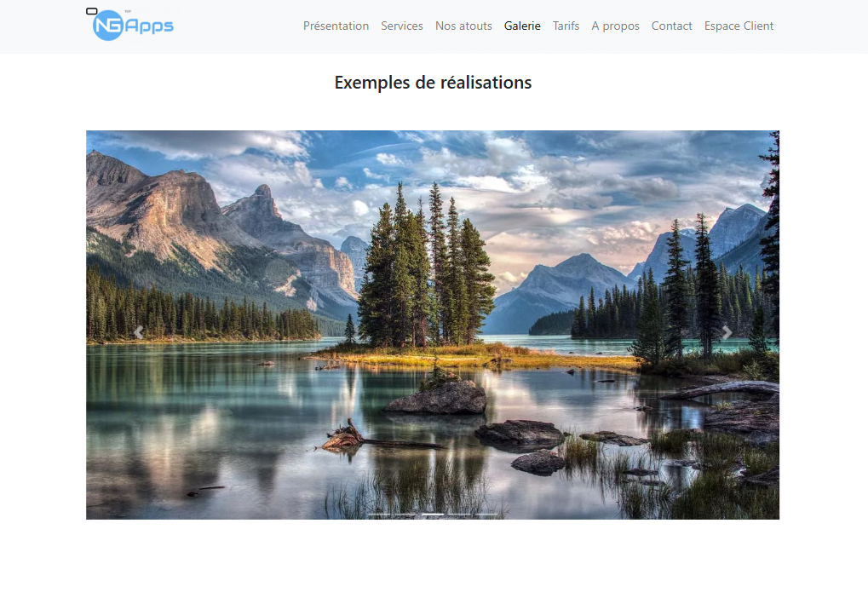Click the small rounded icon above logo

click(x=92, y=11)
